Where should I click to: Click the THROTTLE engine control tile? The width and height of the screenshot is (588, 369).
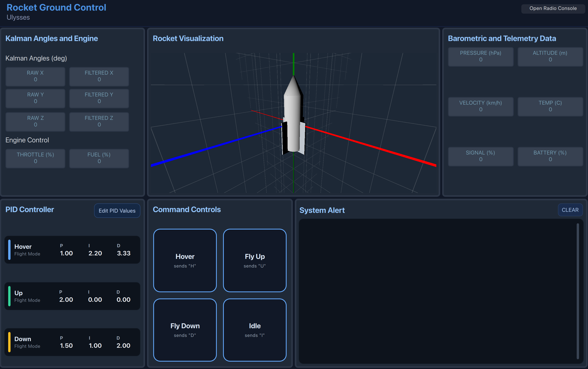tap(35, 158)
